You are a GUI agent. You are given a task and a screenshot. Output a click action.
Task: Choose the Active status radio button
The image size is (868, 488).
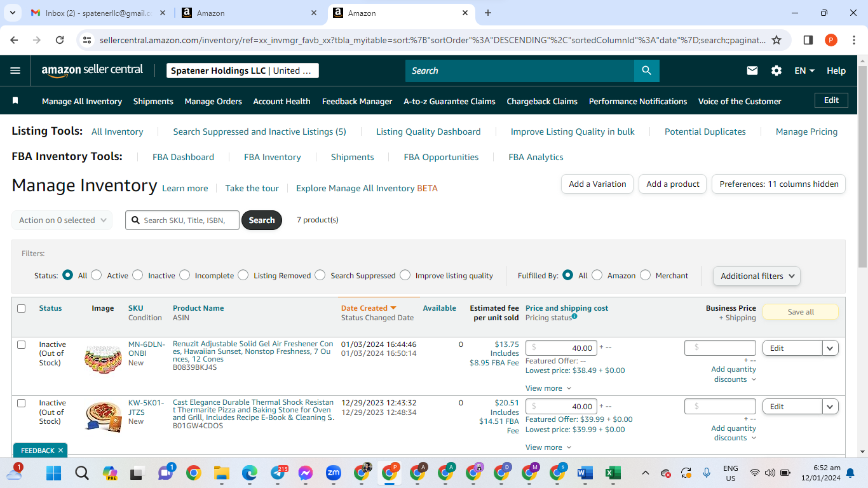point(97,275)
